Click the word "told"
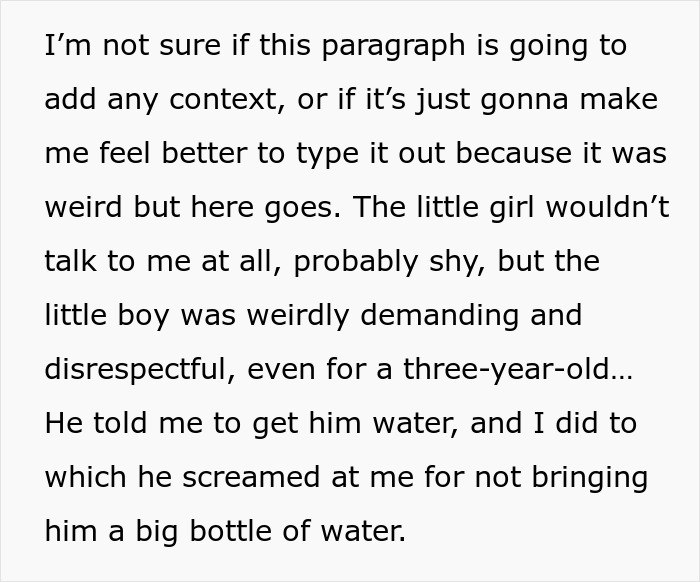Screen dimensions: 700x582 [x=120, y=423]
